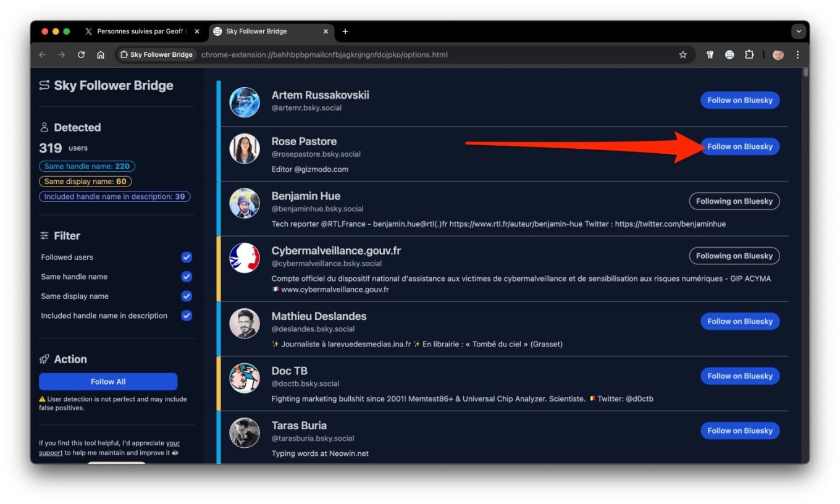Click Benjamin Hue's avatar
840x504 pixels.
coord(245,203)
